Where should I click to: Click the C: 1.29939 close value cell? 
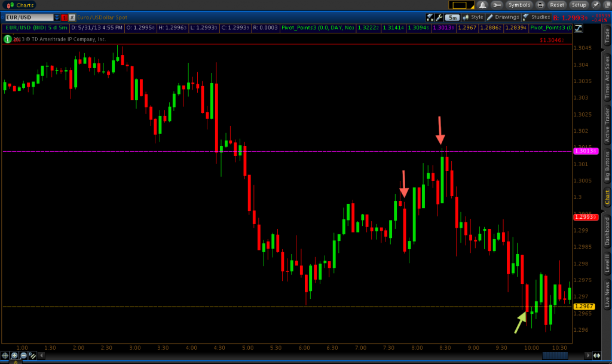coord(235,27)
